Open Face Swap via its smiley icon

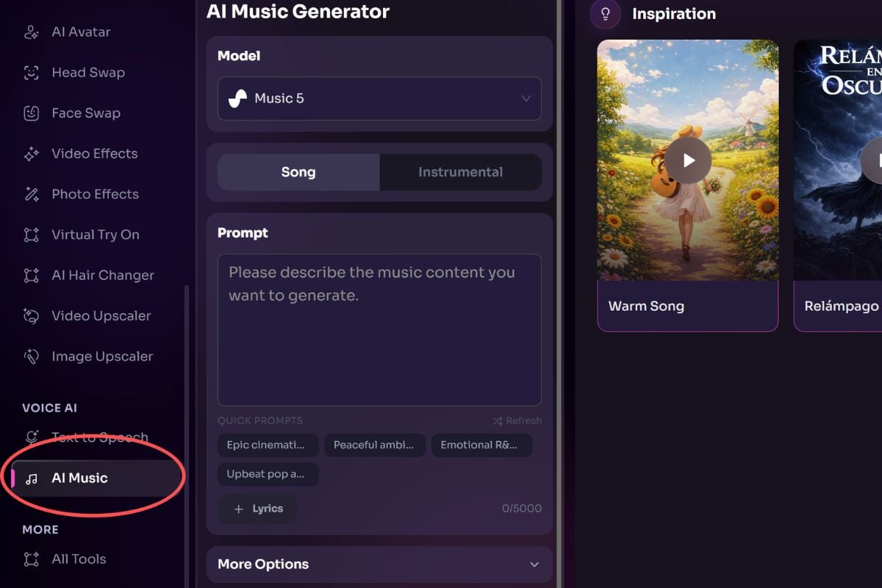31,113
